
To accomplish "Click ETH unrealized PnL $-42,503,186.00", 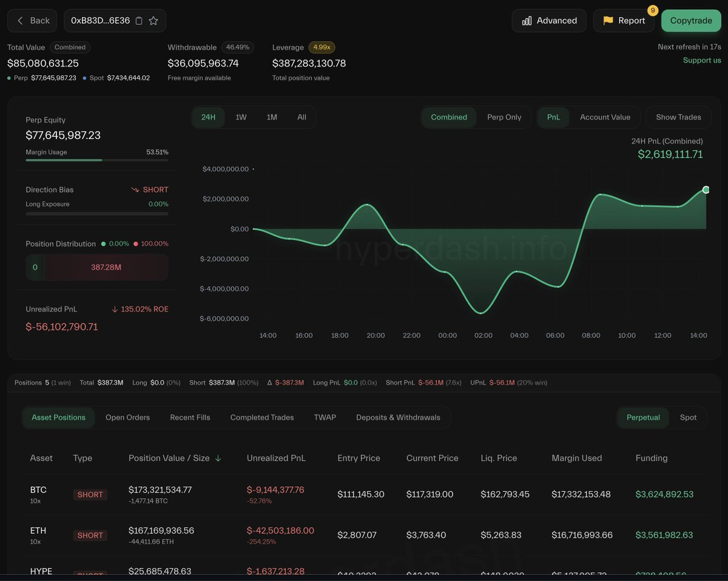I will click(x=280, y=531).
